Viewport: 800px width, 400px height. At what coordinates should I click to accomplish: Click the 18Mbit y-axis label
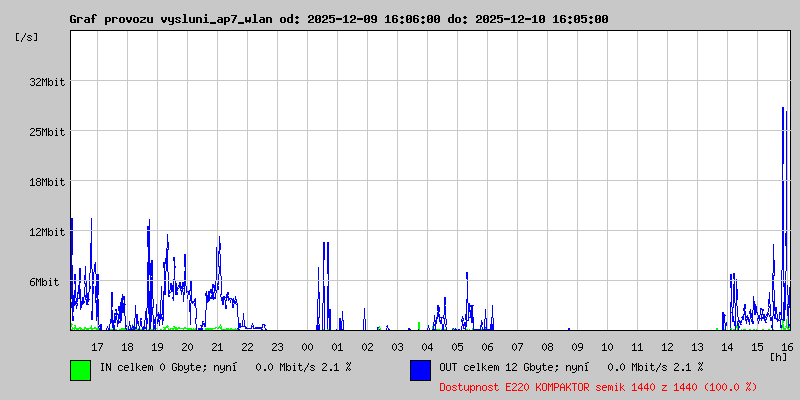click(47, 182)
